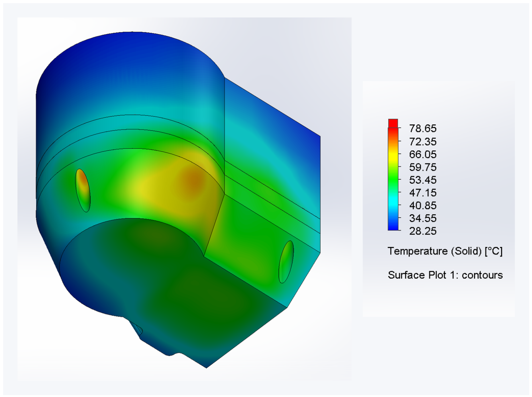Pick the oval pin hole on the curved piston skirt
The image size is (532, 397).
83,190
